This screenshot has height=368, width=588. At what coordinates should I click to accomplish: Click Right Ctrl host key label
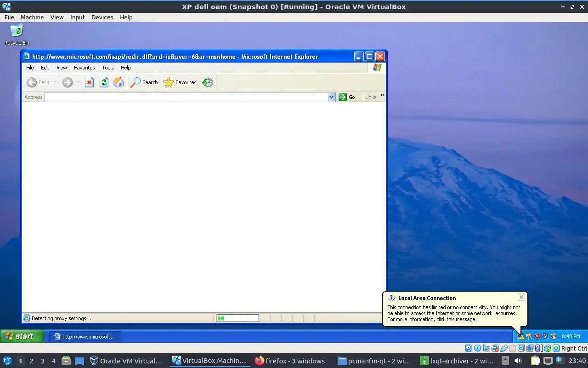[574, 348]
